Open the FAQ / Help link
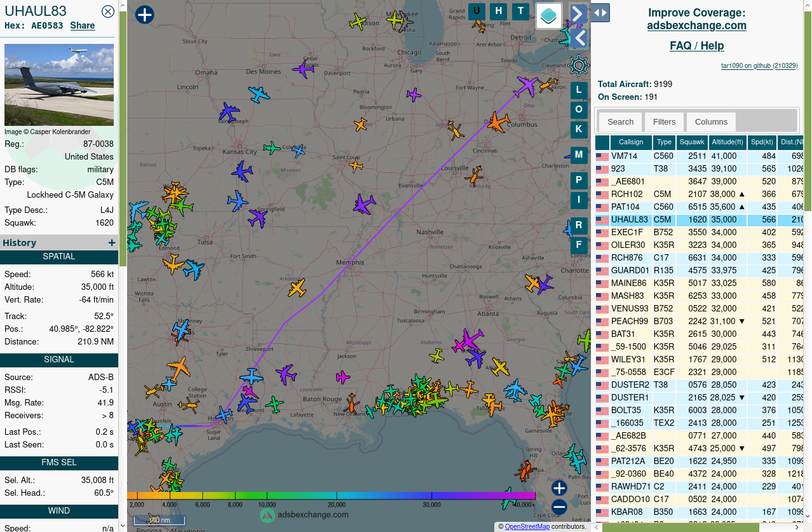812x532 pixels. tap(697, 46)
